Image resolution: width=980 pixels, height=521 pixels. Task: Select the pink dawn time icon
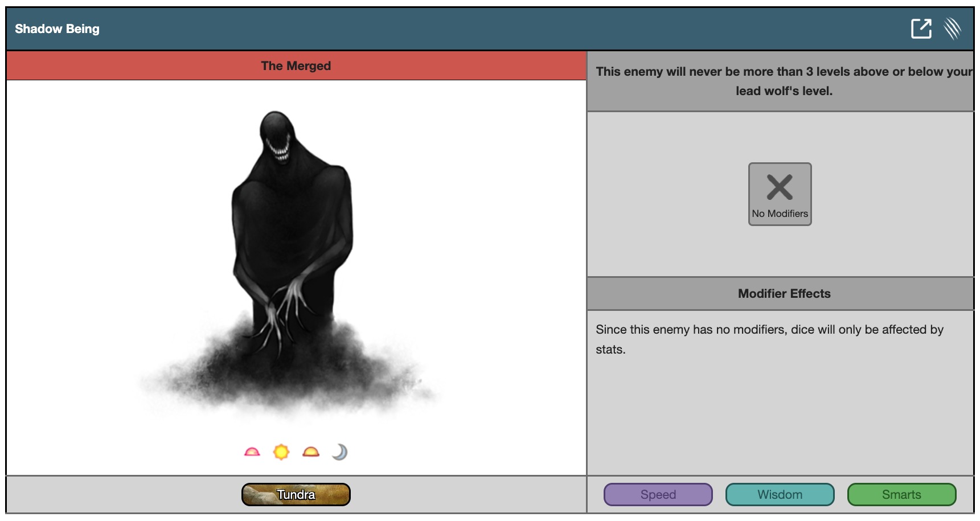(252, 452)
